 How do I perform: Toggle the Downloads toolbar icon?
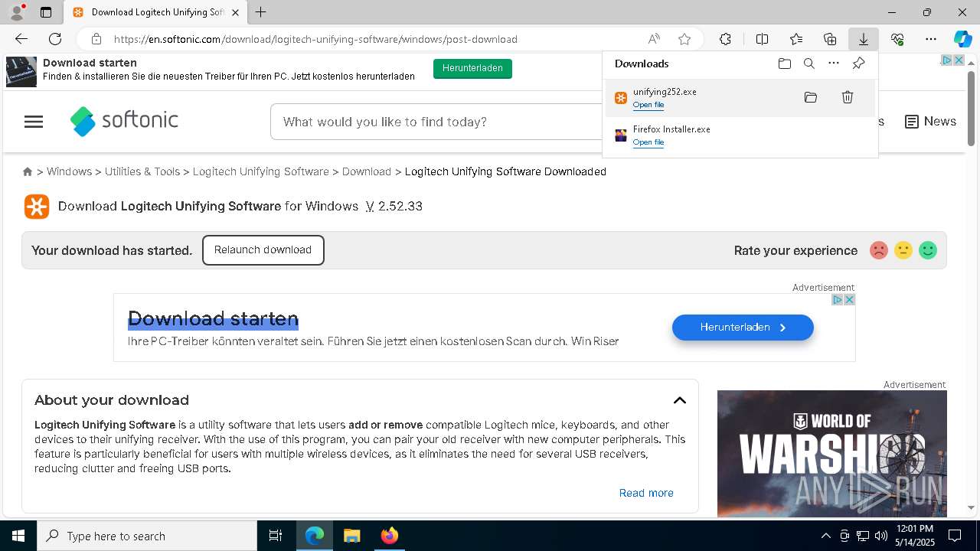863,39
